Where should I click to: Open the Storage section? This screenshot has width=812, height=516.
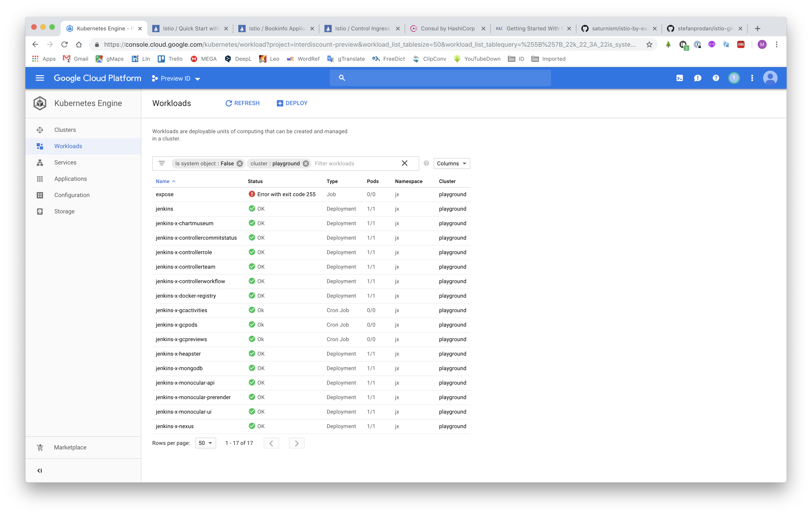pyautogui.click(x=64, y=211)
